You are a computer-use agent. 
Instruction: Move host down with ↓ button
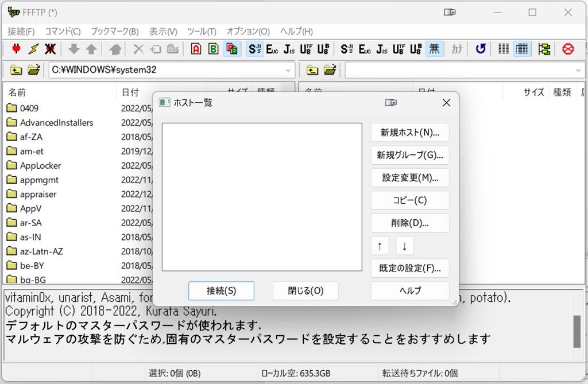[405, 246]
